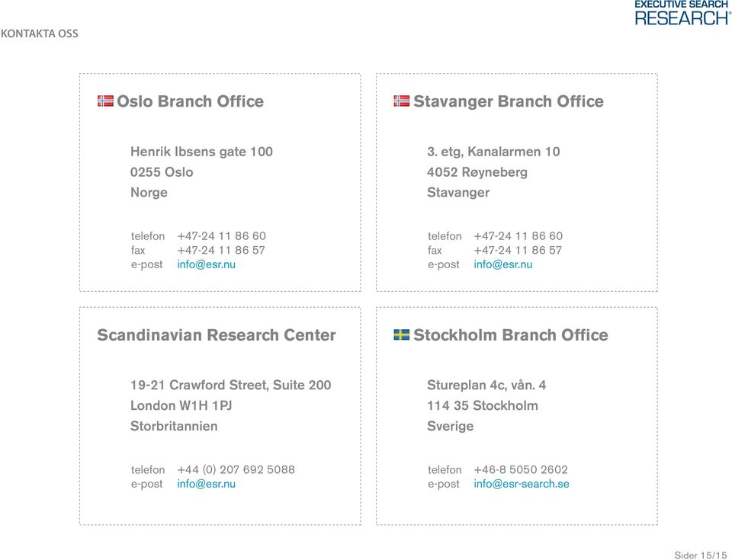Click the Henrik Ibsens gate 100 address line

(201, 152)
